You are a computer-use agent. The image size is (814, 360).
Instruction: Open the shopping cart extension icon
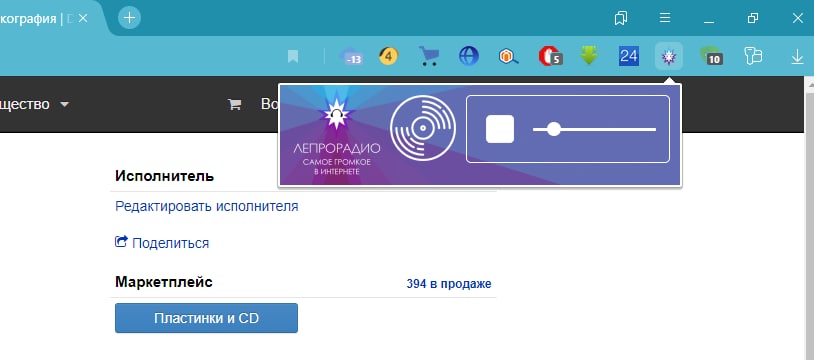click(429, 56)
